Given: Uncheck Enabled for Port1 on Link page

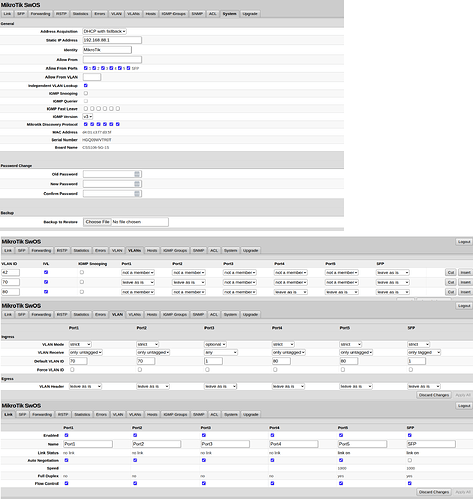Looking at the screenshot, I should click(x=66, y=435).
